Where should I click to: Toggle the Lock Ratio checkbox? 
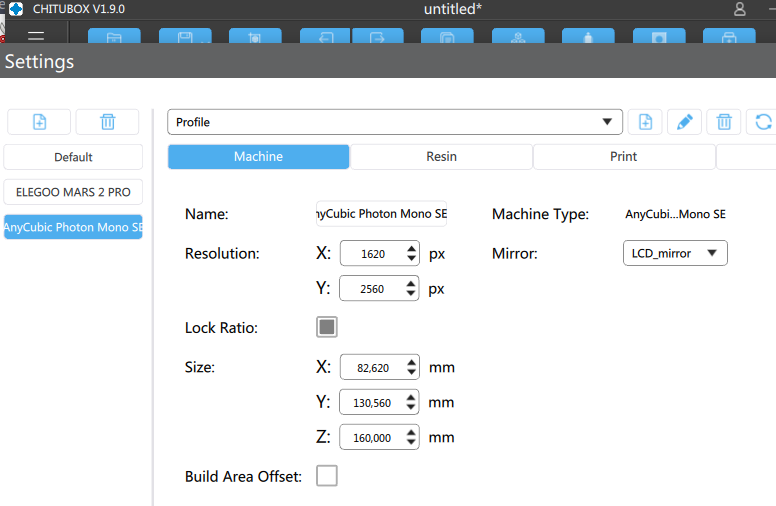pyautogui.click(x=327, y=327)
